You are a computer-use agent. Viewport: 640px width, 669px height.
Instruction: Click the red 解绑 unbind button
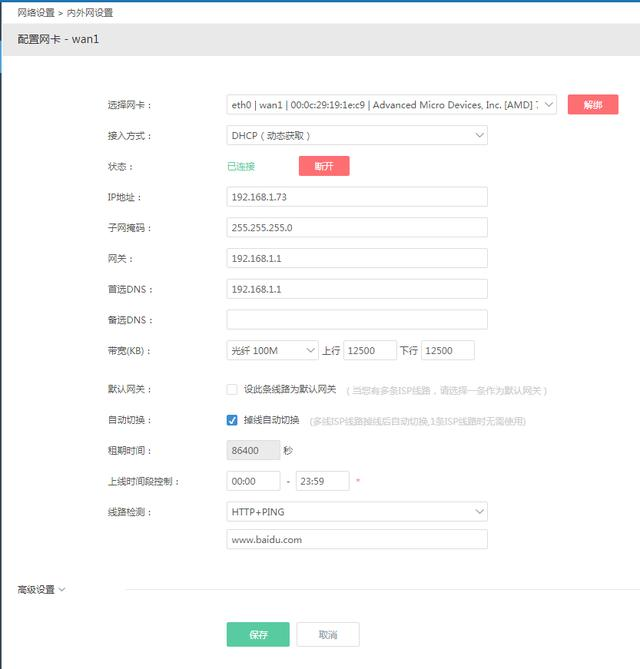(593, 105)
